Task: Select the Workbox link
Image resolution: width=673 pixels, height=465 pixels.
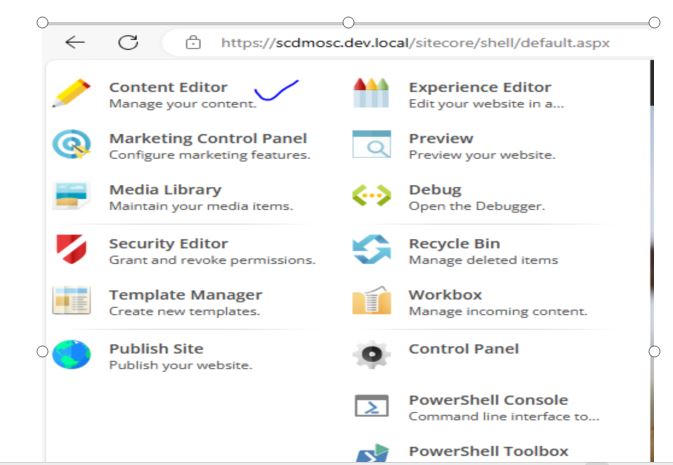Action: click(x=446, y=295)
